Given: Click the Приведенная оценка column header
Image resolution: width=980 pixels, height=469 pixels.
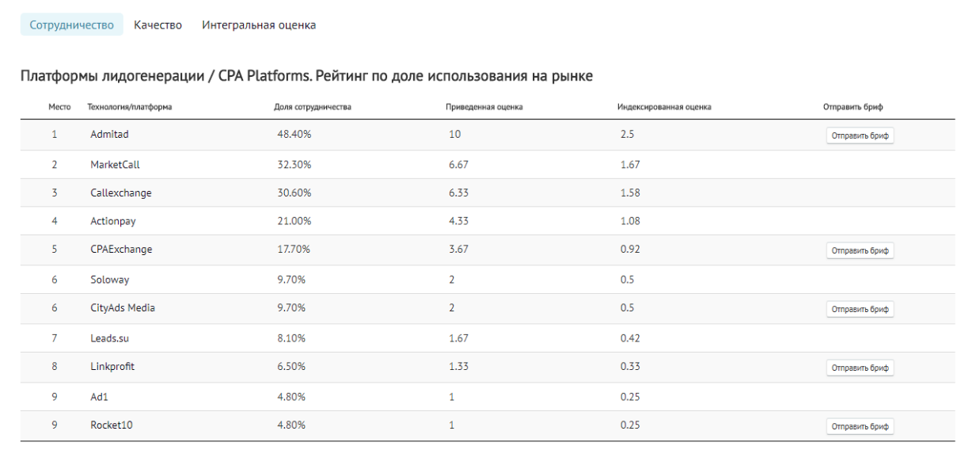Looking at the screenshot, I should [x=484, y=107].
